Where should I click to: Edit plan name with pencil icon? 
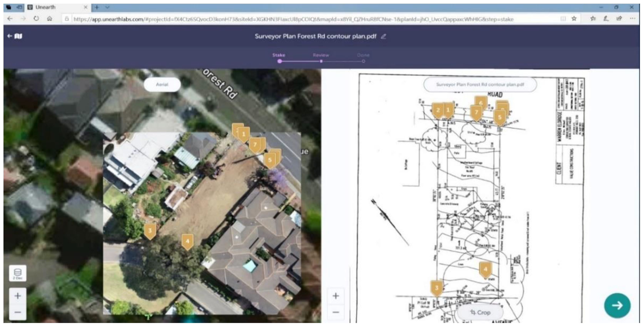click(x=383, y=37)
